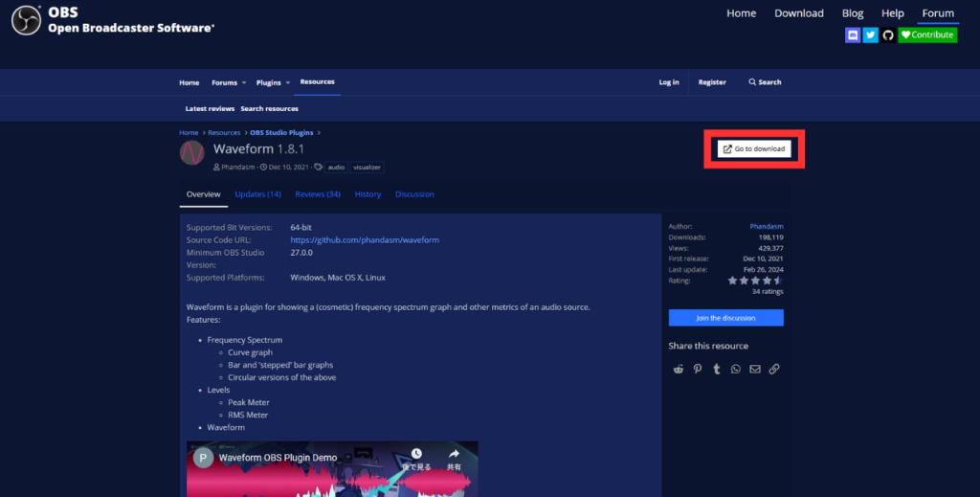This screenshot has width=980, height=497.
Task: Copy the resource link via chain icon
Action: 774,369
